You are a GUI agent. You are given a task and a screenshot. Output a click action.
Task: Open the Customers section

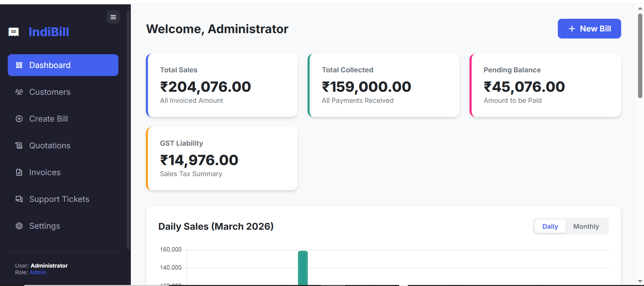click(50, 92)
